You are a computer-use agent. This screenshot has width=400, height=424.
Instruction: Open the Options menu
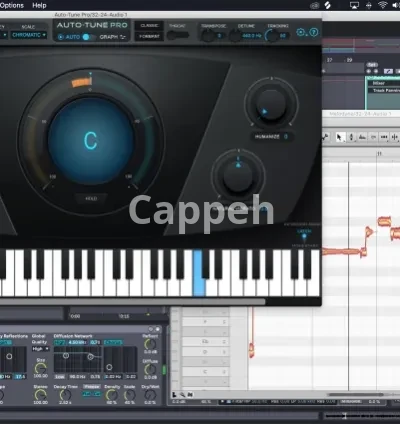click(12, 5)
